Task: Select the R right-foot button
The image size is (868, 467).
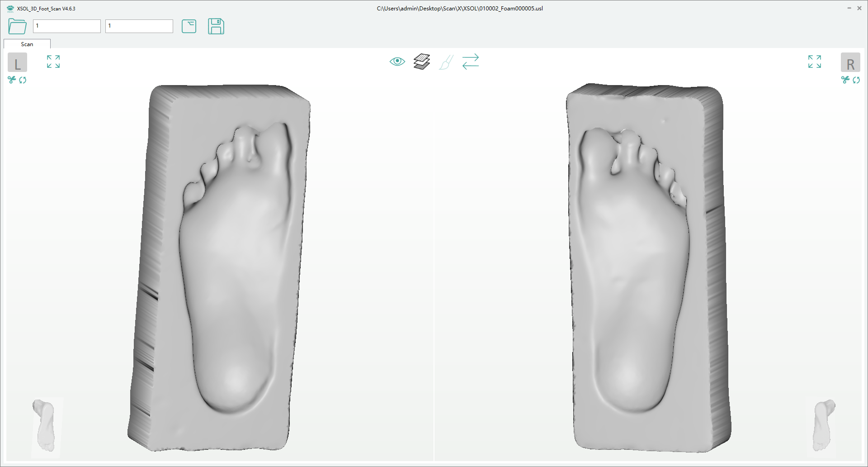Action: coord(851,62)
